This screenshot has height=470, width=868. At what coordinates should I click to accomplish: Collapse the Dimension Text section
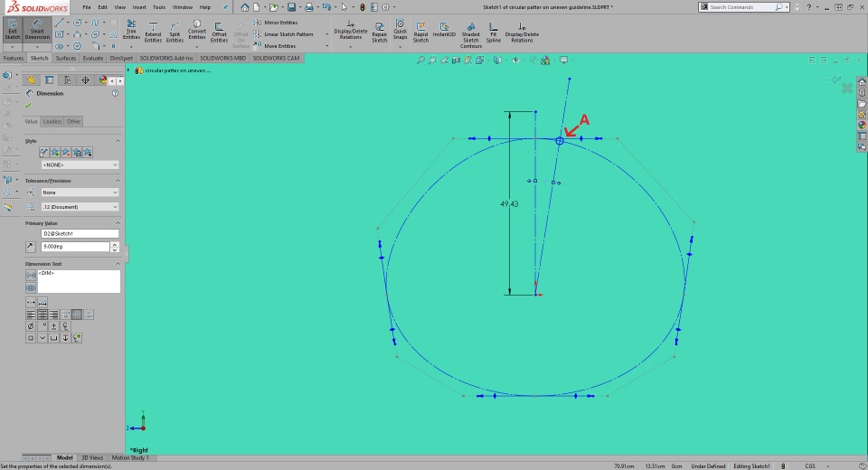pyautogui.click(x=118, y=264)
